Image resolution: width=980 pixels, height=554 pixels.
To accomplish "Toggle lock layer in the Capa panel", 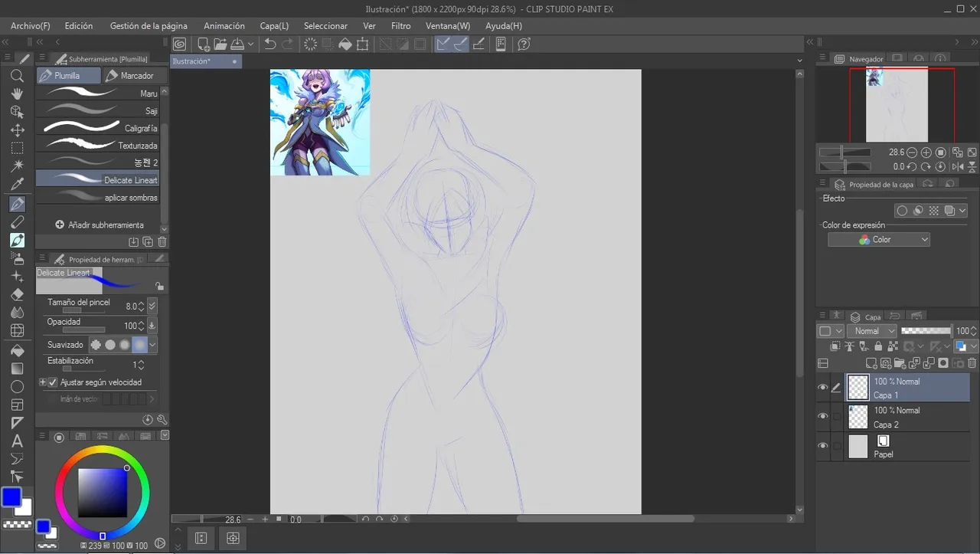I will 877,346.
